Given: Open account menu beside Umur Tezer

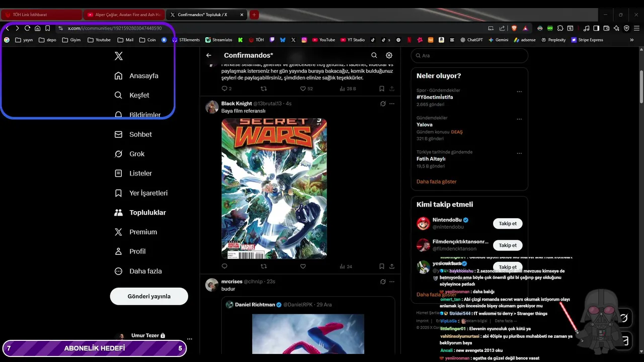Looking at the screenshot, I should pos(190,339).
